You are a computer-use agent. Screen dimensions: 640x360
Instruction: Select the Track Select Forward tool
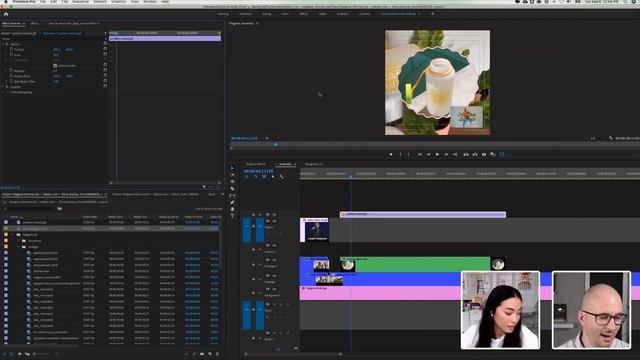pyautogui.click(x=232, y=175)
